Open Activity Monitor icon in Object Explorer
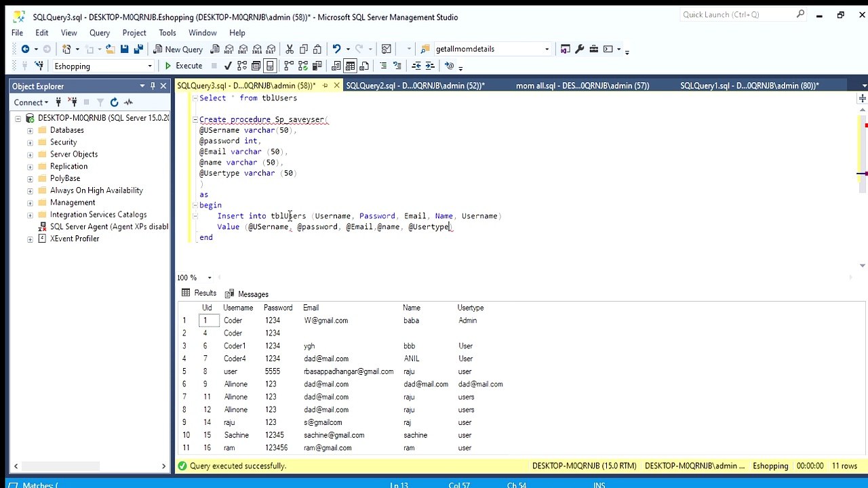Viewport: 868px width, 488px height. (128, 102)
